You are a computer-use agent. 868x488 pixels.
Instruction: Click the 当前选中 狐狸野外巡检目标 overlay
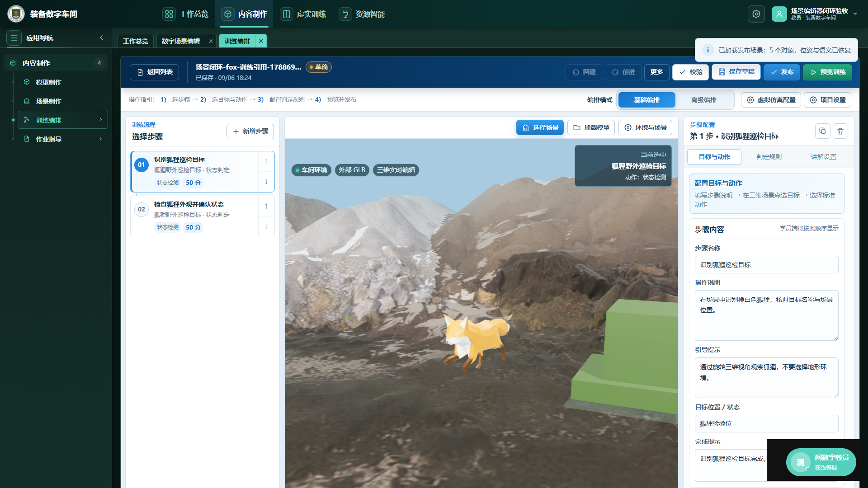(x=623, y=166)
